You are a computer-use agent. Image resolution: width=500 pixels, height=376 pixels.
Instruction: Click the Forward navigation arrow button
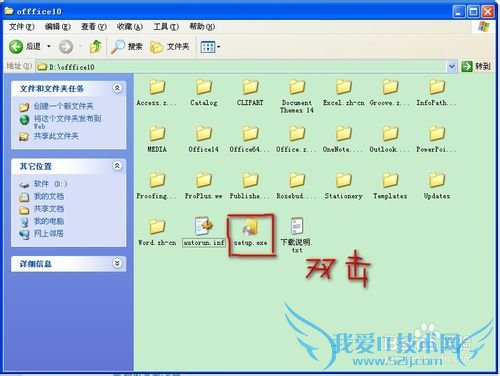tap(66, 47)
